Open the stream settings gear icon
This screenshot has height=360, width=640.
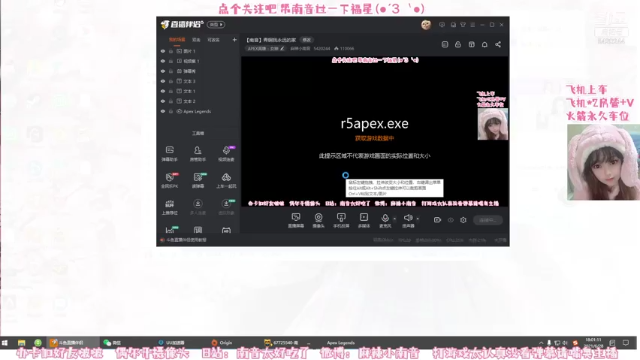click(x=463, y=220)
